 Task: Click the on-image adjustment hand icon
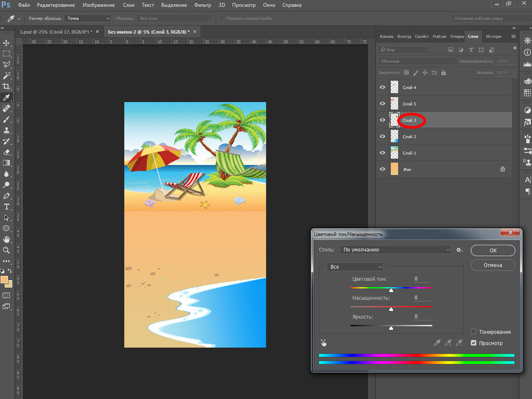324,343
